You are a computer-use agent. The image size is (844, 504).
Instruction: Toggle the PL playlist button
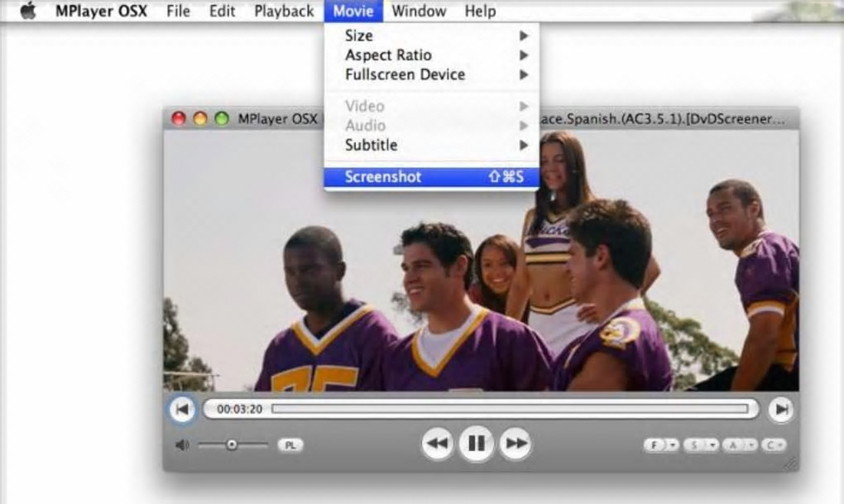[290, 445]
